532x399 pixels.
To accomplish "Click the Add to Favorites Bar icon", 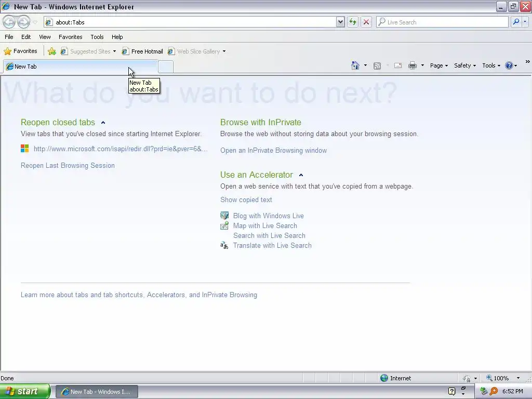I will [x=51, y=51].
